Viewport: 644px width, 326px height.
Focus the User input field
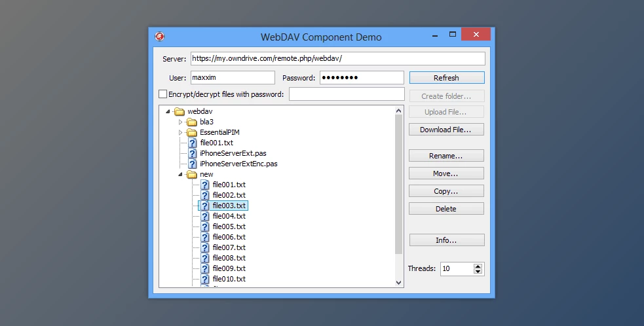click(233, 78)
